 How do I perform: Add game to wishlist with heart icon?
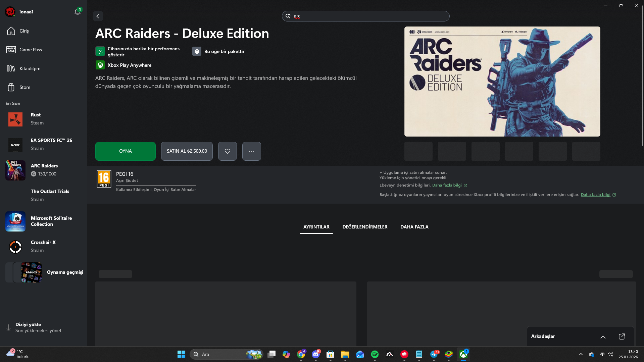(x=228, y=151)
